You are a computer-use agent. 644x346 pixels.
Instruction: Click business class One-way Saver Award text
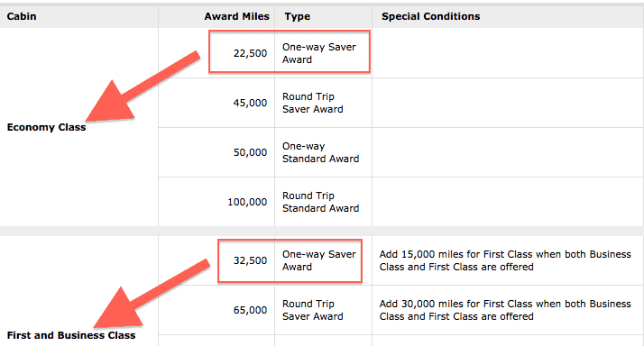pyautogui.click(x=318, y=260)
